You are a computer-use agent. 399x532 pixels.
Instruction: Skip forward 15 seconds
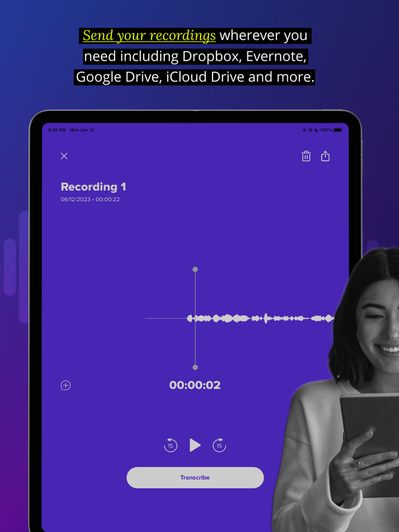click(219, 445)
